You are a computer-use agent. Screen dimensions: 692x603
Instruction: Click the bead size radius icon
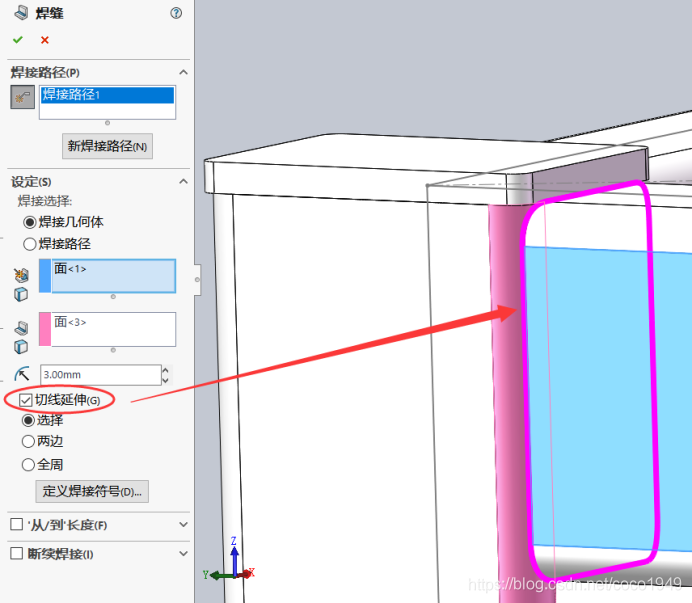[22, 374]
